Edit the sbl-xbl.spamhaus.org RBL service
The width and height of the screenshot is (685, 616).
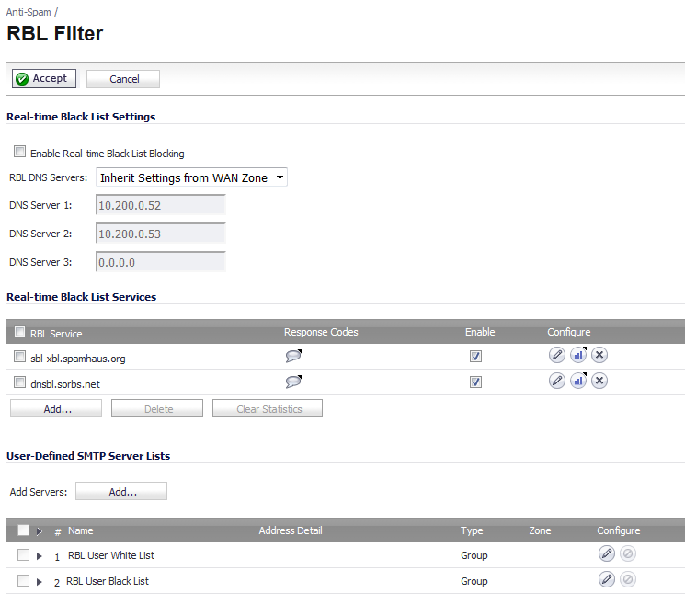[556, 355]
